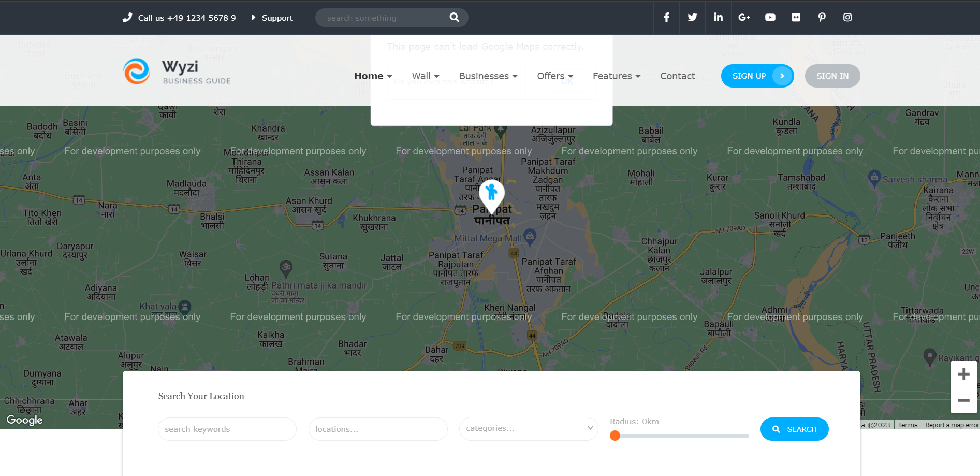980x476 pixels.
Task: Expand the Businesses menu
Action: point(488,76)
